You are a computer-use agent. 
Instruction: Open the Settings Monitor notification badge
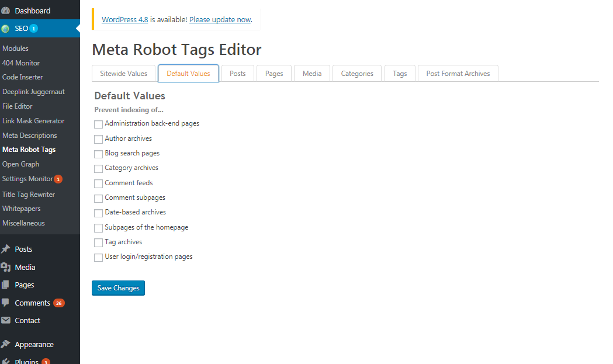(58, 179)
